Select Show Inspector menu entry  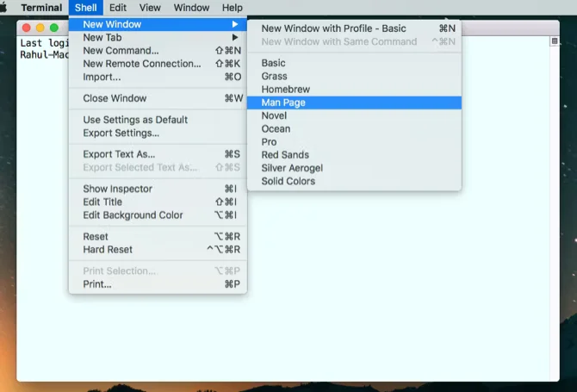click(x=117, y=189)
